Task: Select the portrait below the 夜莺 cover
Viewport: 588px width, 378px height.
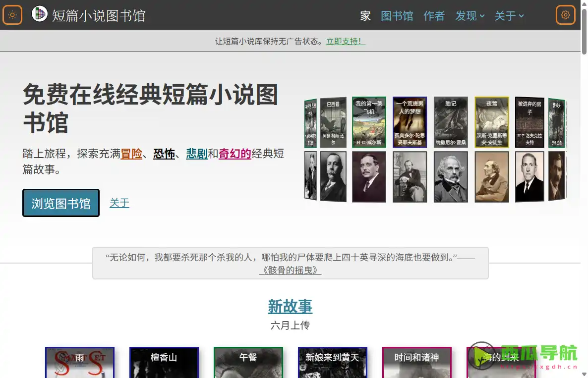Action: 492,177
